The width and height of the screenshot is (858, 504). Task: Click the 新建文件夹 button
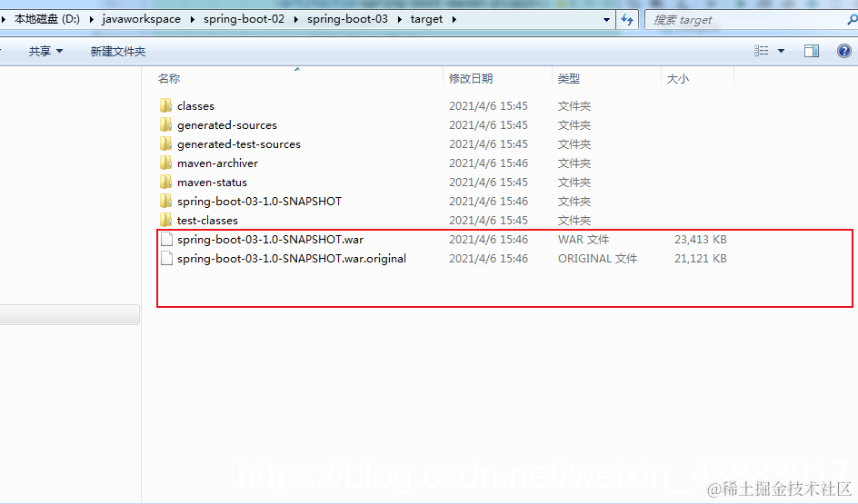click(x=117, y=52)
